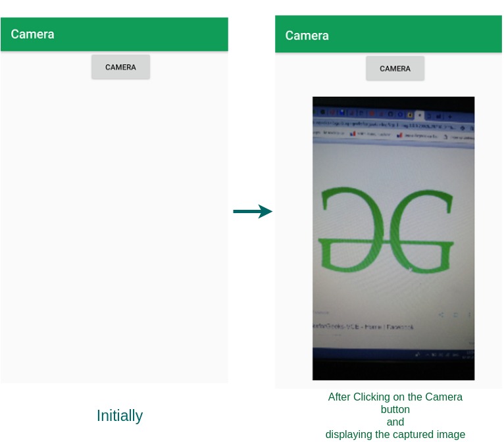Select the captured GfG logo photo

(393, 238)
